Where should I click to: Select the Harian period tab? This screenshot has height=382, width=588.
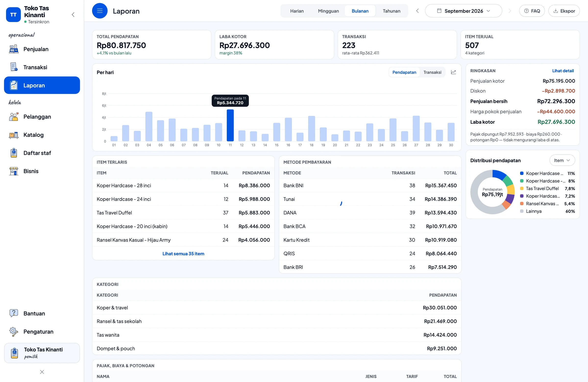(x=297, y=11)
